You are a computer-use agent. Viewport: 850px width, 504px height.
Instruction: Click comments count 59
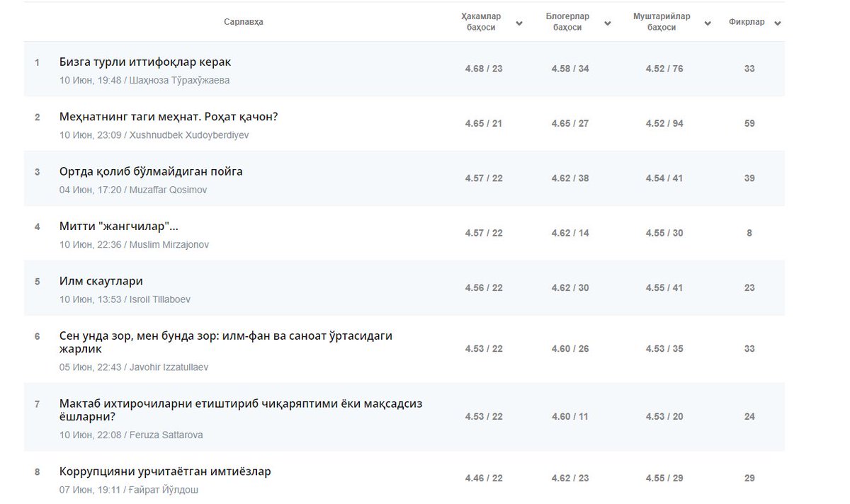[x=749, y=123]
